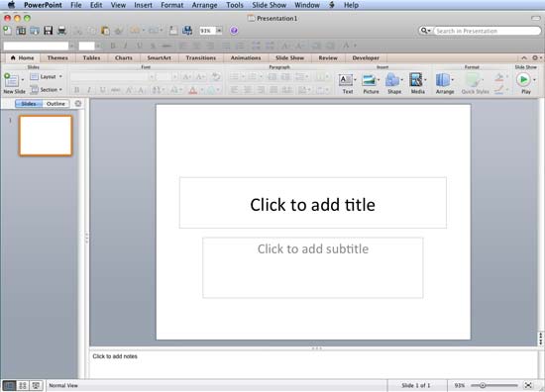Click the Save floppy disk icon
The height and width of the screenshot is (392, 545).
point(48,31)
